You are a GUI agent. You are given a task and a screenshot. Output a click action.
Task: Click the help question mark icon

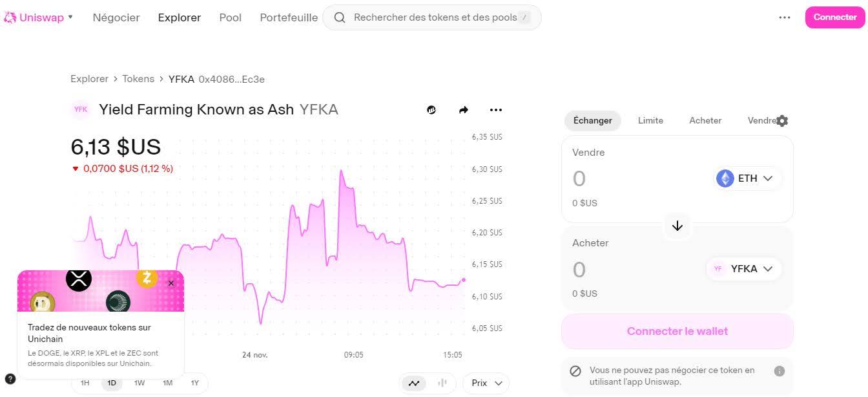point(10,379)
